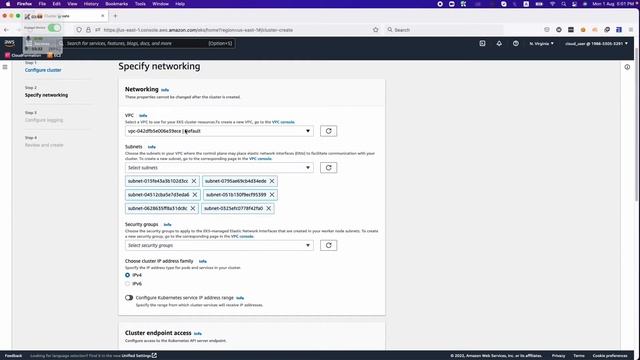Close the current Firefox tab

click(x=102, y=16)
